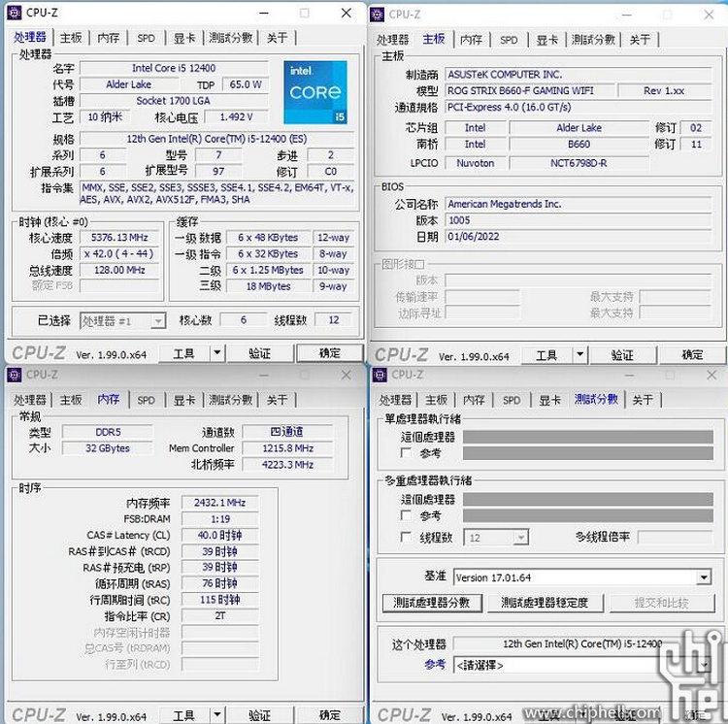The image size is (728, 724).
Task: Click the 測試處理器分數 button
Action: pos(432,603)
